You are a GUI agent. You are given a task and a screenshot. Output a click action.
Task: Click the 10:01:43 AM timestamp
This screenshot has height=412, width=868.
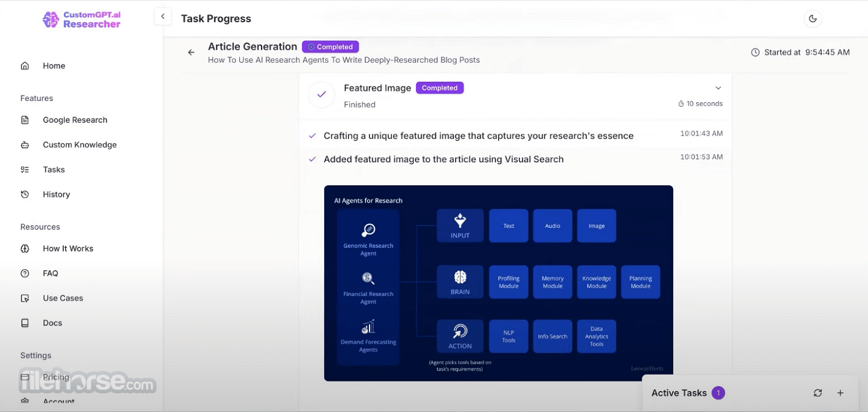[701, 134]
